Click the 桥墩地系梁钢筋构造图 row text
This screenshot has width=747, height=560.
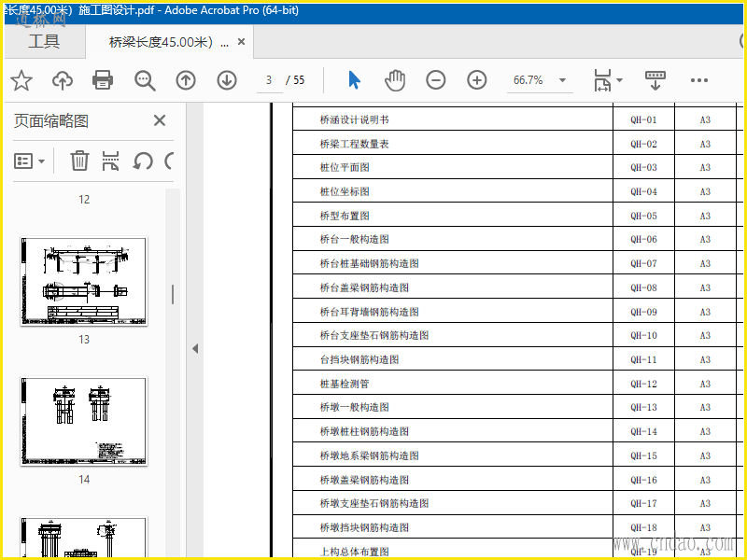(x=369, y=455)
